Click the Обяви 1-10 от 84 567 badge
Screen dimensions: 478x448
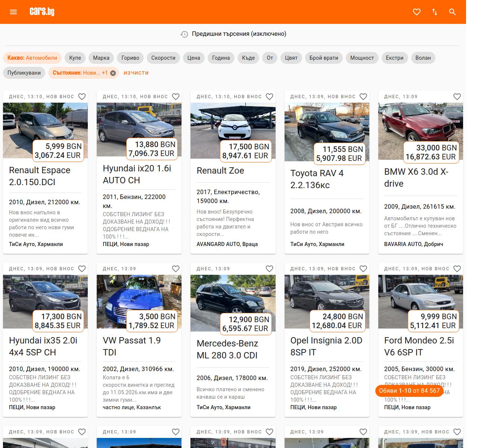coord(409,391)
